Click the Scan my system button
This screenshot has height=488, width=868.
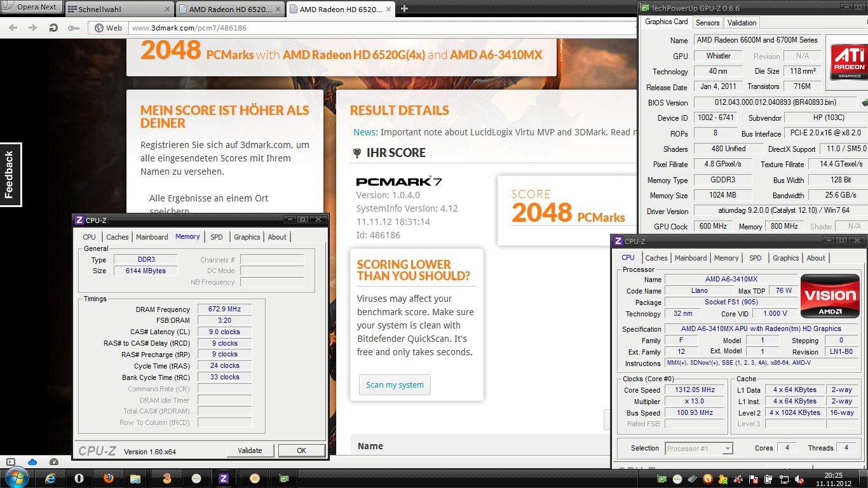395,384
